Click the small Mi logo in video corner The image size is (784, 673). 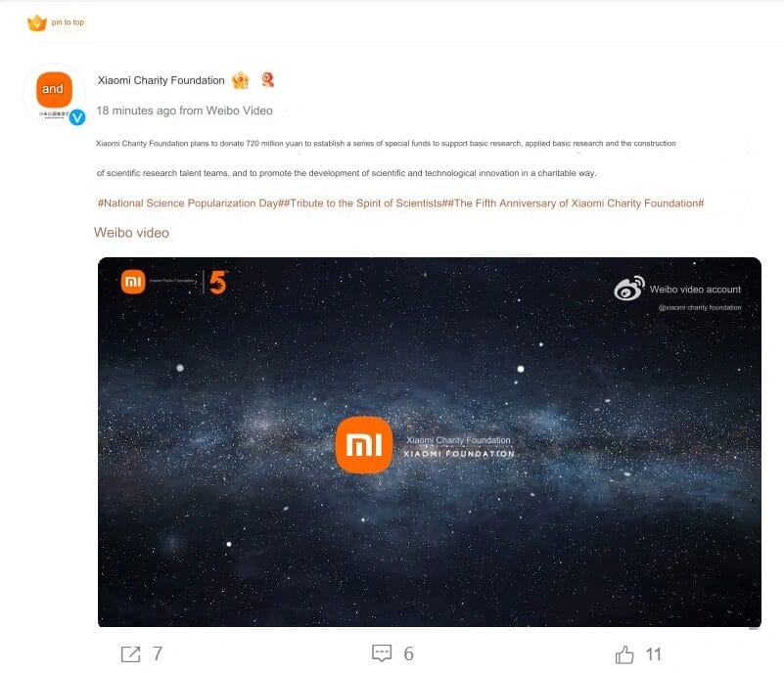point(133,282)
